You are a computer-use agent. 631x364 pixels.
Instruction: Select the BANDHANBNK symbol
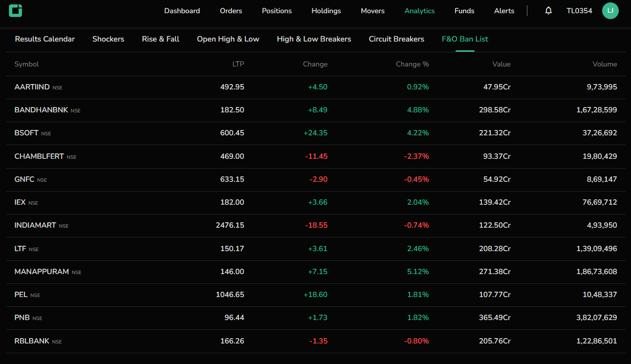click(x=42, y=110)
